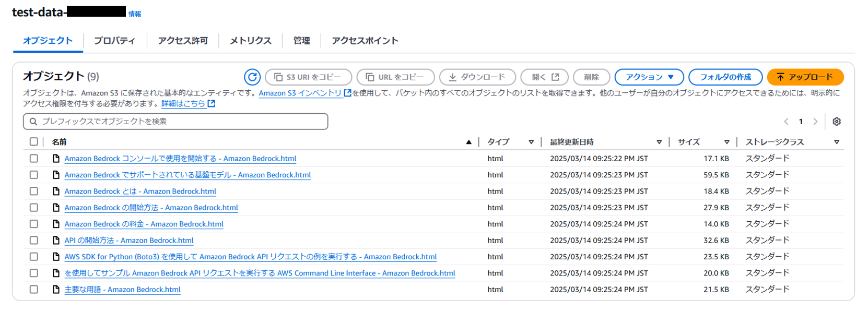The width and height of the screenshot is (868, 311).
Task: Select checkbox for Amazon Bedrock の料金 file
Action: (34, 224)
